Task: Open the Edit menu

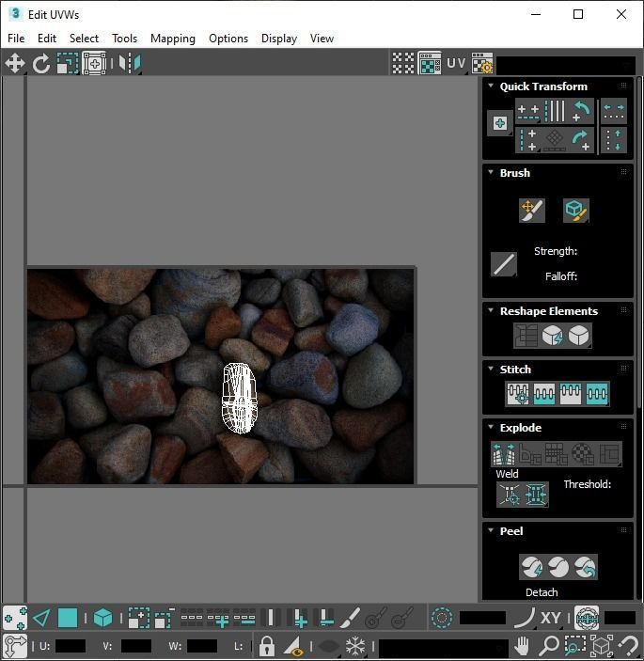Action: click(x=47, y=39)
